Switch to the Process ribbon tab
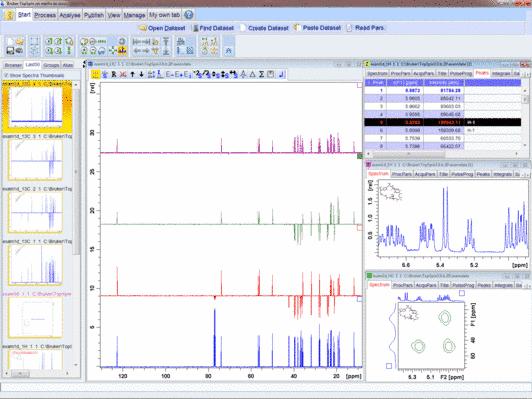532x399 pixels. [45, 15]
